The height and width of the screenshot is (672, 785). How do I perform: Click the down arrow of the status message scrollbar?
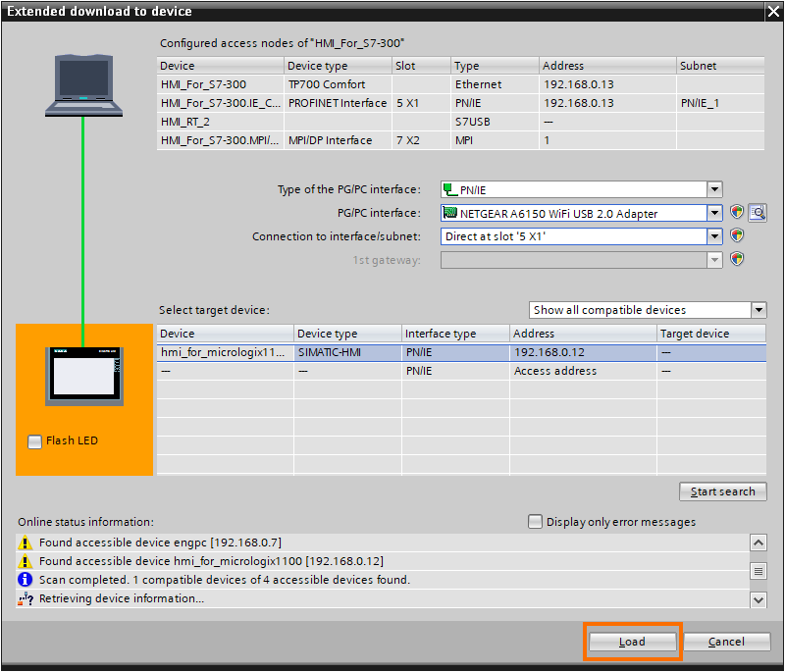(x=759, y=598)
